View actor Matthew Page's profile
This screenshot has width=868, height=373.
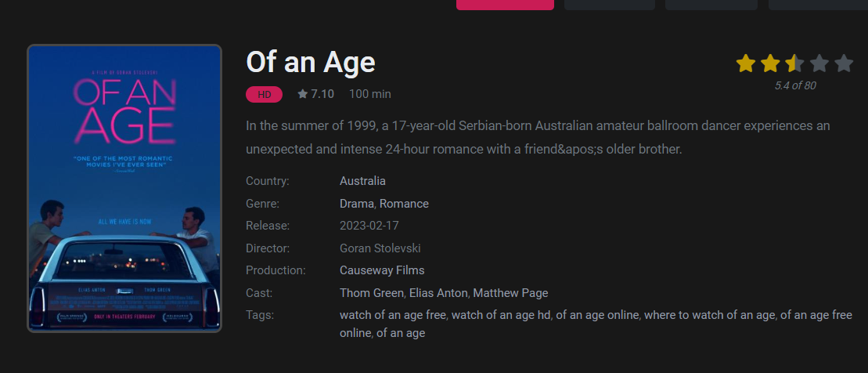tap(510, 292)
